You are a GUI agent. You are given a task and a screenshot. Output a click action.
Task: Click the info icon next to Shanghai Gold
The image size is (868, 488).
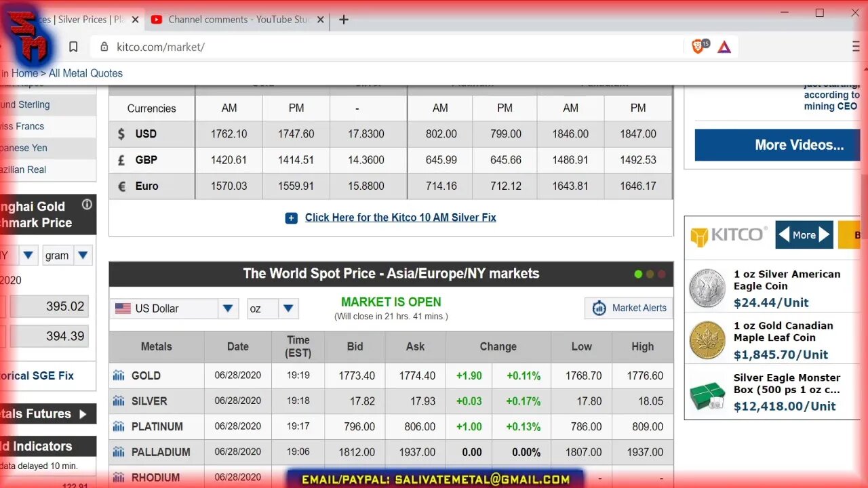pyautogui.click(x=87, y=205)
